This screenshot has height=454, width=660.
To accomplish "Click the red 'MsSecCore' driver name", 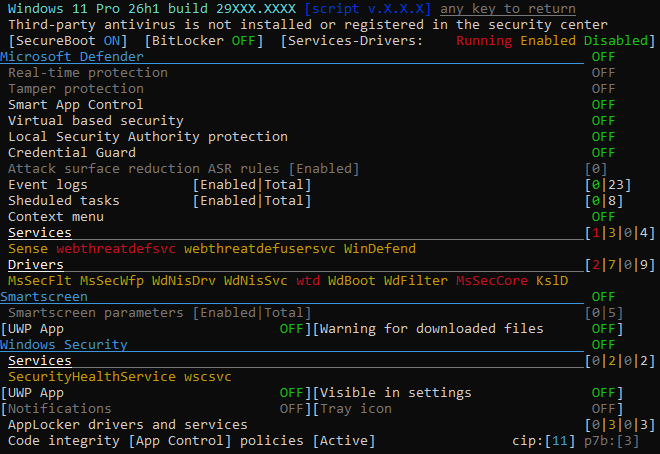I will [x=492, y=280].
